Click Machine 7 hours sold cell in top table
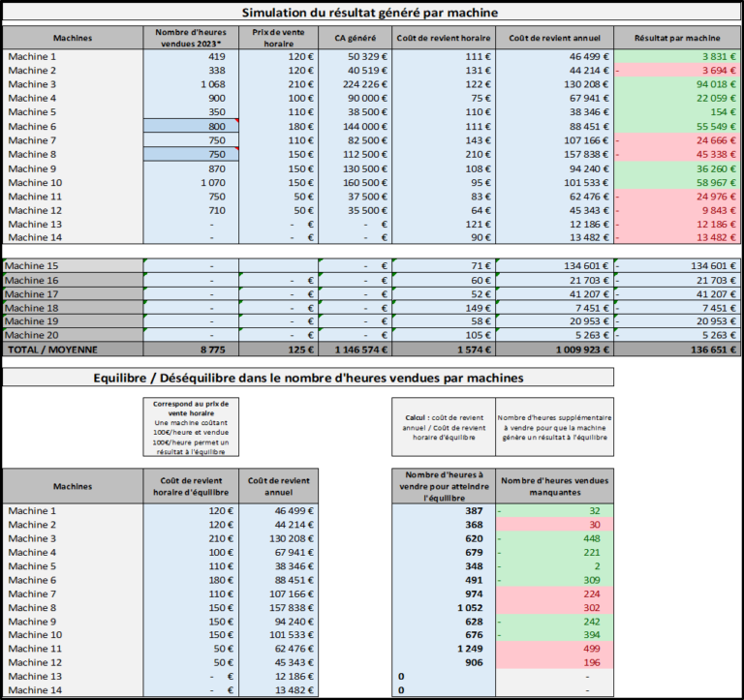The width and height of the screenshot is (744, 700). point(191,140)
